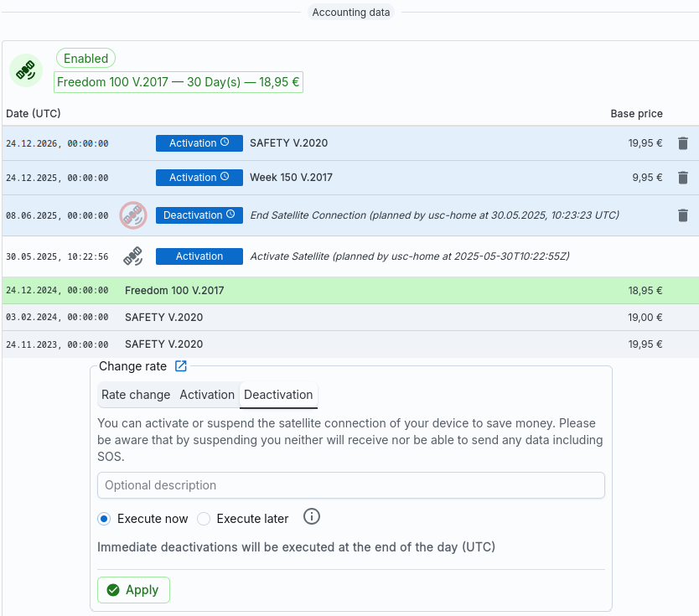This screenshot has height=616, width=699.
Task: Focus the Optional description field
Action: pos(350,485)
